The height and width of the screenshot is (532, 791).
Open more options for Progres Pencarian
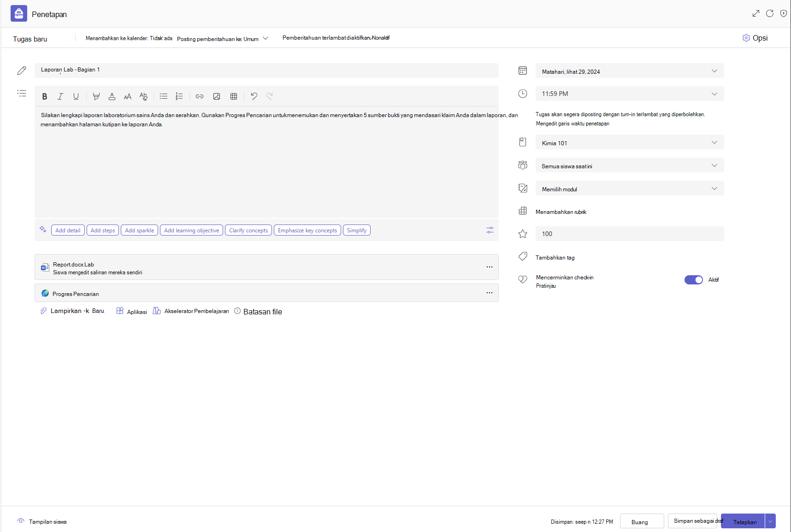click(490, 293)
